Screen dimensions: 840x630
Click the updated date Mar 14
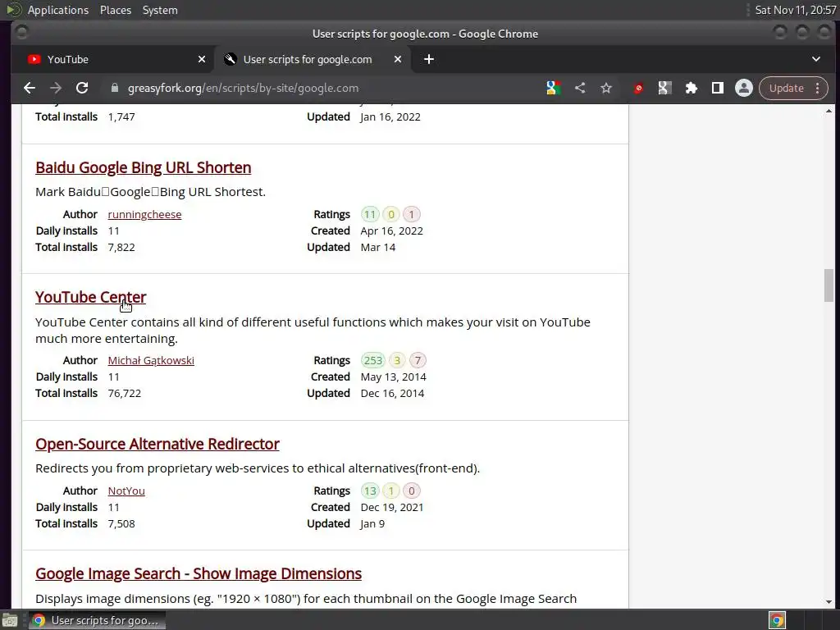tap(377, 248)
